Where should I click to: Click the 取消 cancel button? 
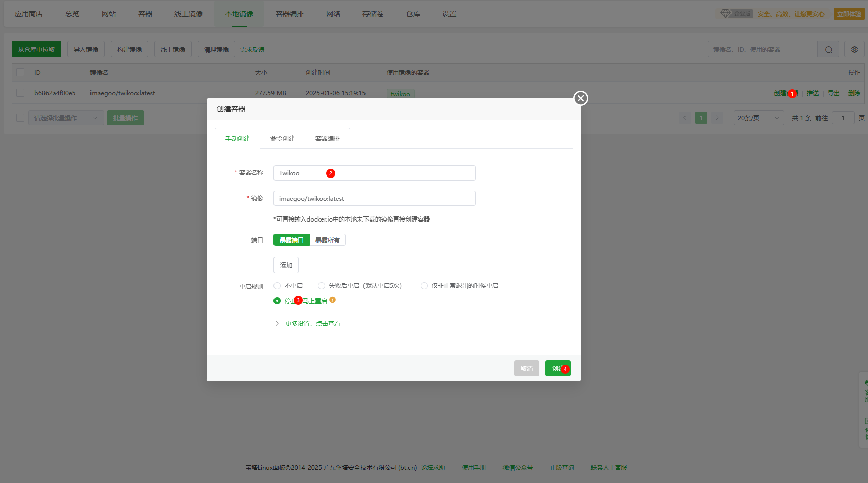point(526,369)
